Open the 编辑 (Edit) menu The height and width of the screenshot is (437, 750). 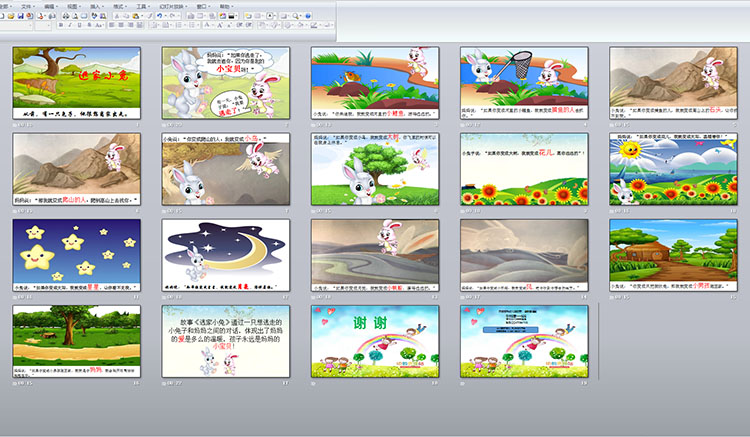pos(49,7)
